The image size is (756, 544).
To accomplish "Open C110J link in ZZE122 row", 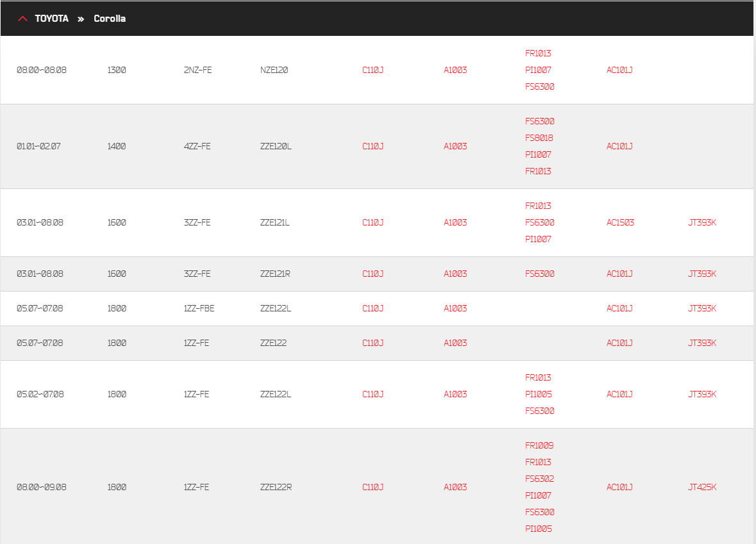I will click(x=373, y=343).
